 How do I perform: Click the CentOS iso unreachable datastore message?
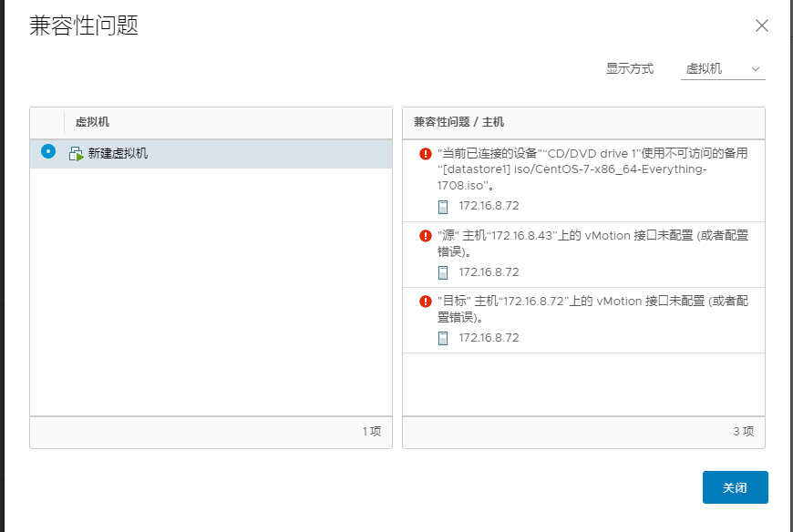[592, 169]
